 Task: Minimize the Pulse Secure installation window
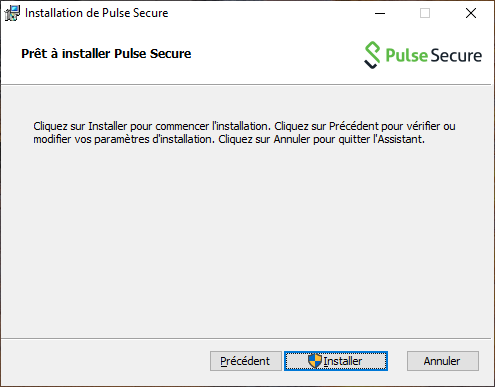click(380, 13)
